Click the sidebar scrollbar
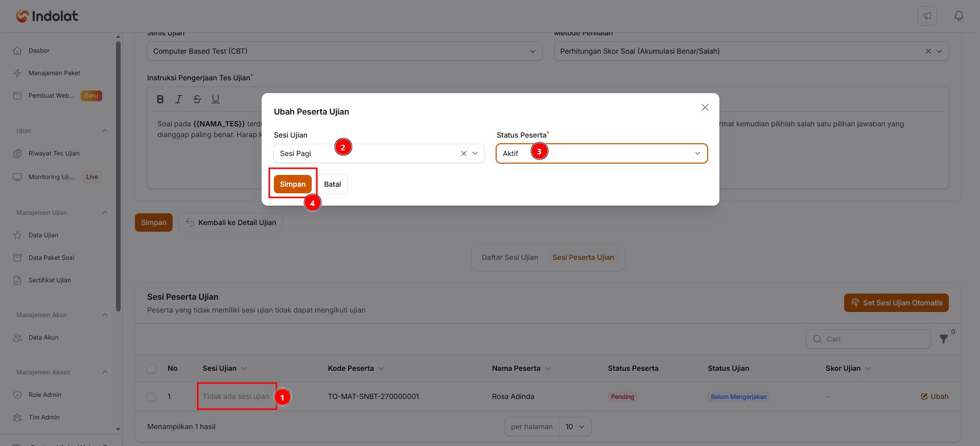This screenshot has width=980, height=446. pos(119,176)
